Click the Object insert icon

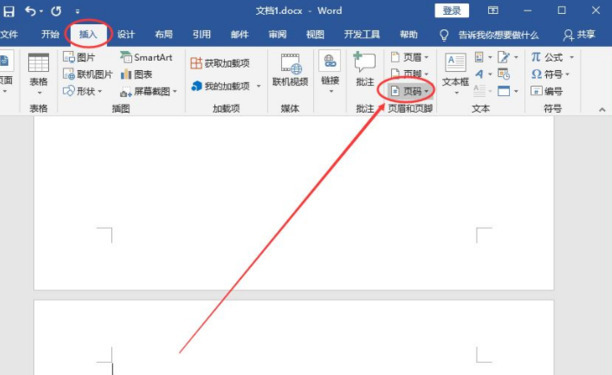tap(508, 91)
